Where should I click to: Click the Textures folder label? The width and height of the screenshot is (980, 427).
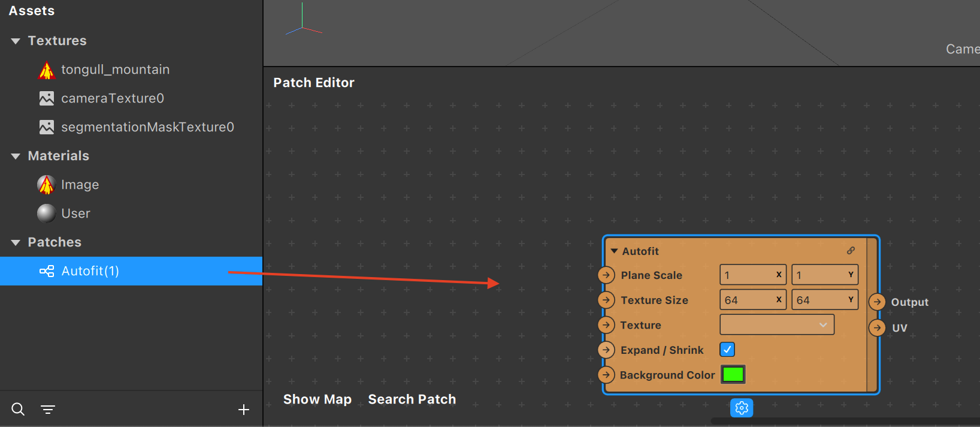click(57, 41)
